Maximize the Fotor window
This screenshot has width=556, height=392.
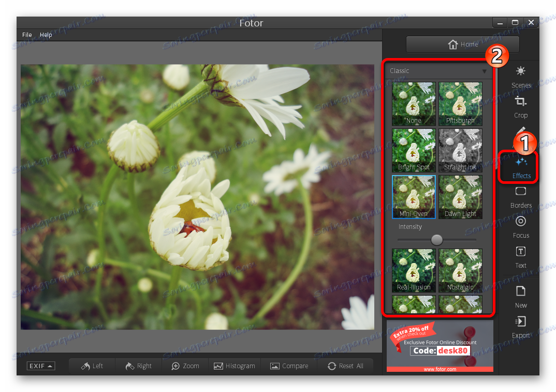click(515, 23)
